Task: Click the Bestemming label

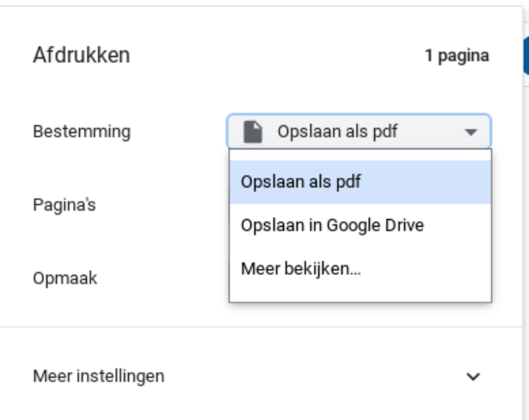Action: coord(81,132)
